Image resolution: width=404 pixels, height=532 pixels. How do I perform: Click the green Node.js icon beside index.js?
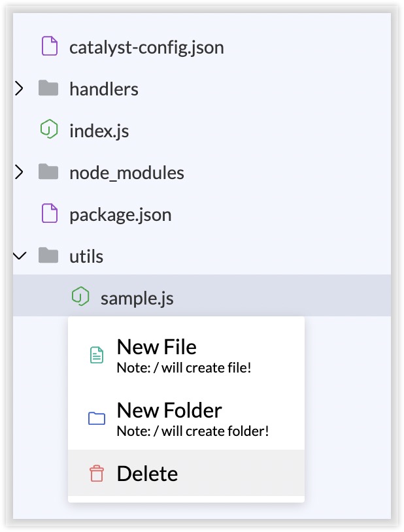(x=49, y=129)
